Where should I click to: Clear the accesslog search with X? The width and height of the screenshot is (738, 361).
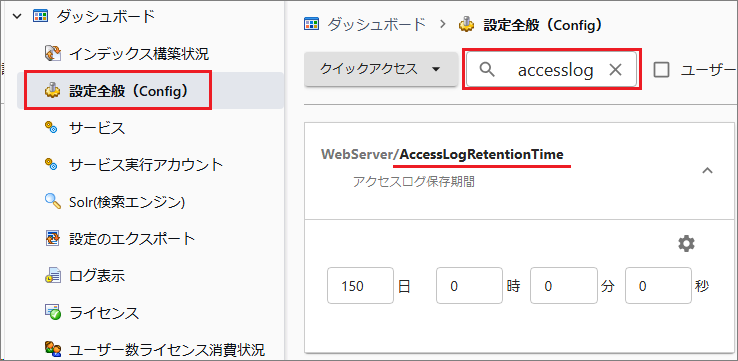coord(616,70)
